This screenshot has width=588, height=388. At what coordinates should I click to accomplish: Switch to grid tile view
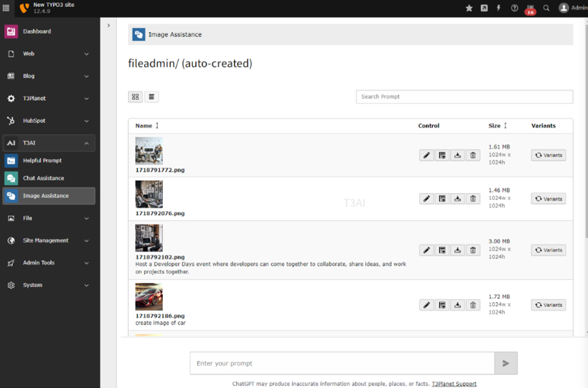[x=135, y=97]
